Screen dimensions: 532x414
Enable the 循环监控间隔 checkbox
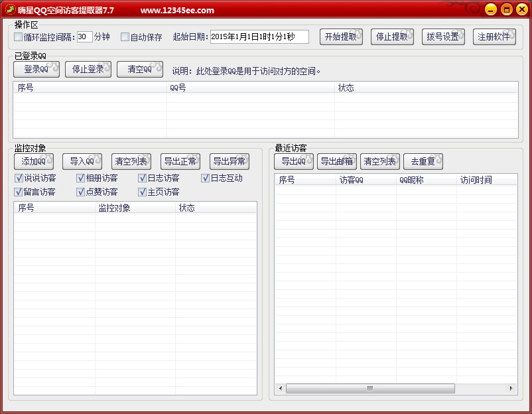[x=19, y=37]
